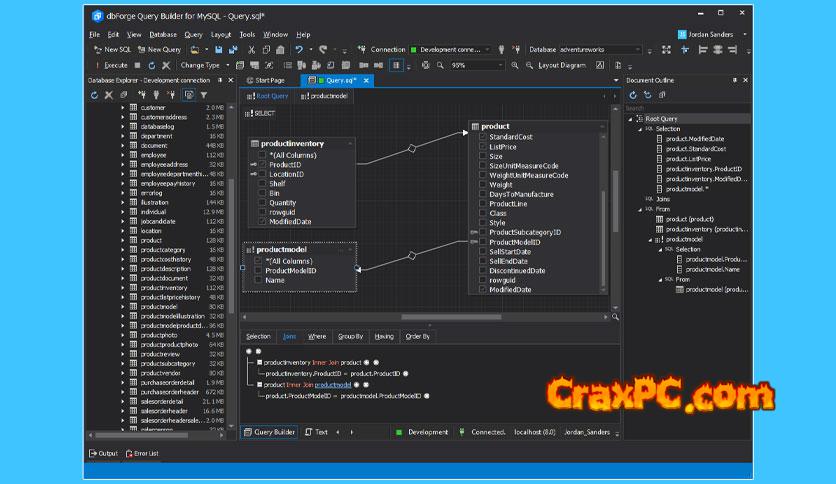Check the Shelf column in productinventory

(262, 183)
